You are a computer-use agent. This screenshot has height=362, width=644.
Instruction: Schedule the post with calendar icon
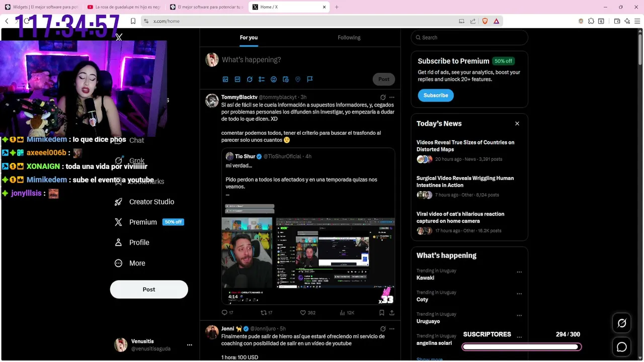(286, 79)
